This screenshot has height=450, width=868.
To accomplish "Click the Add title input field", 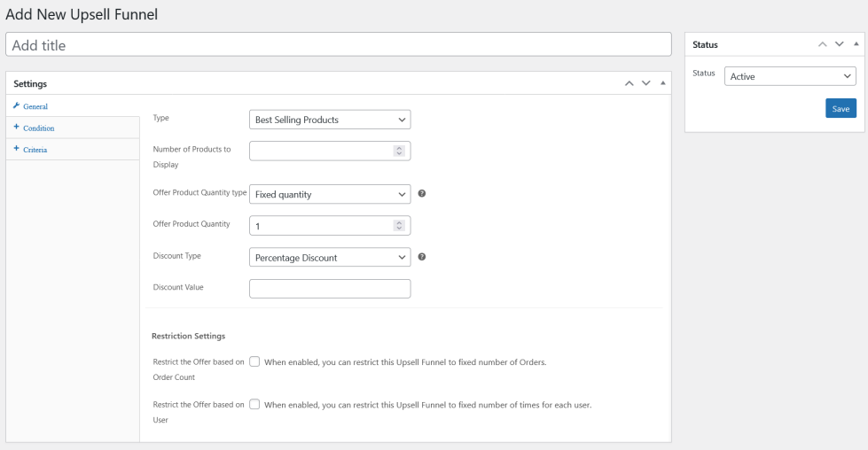I will [x=339, y=44].
